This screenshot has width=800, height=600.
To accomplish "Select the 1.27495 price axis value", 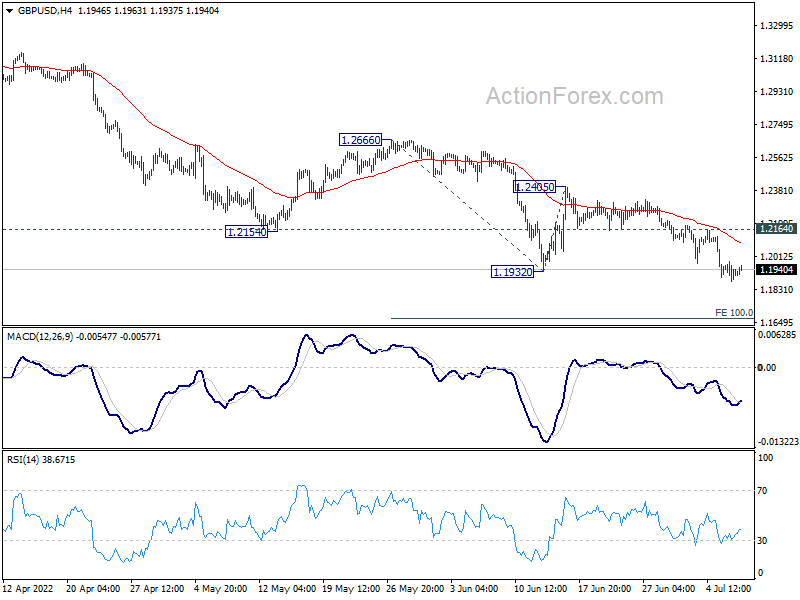I will 777,125.
